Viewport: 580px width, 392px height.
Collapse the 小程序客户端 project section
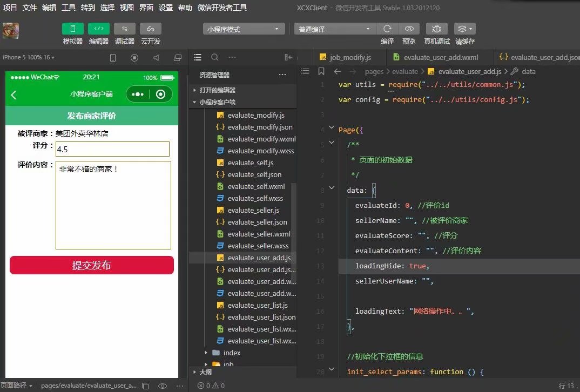(x=242, y=102)
